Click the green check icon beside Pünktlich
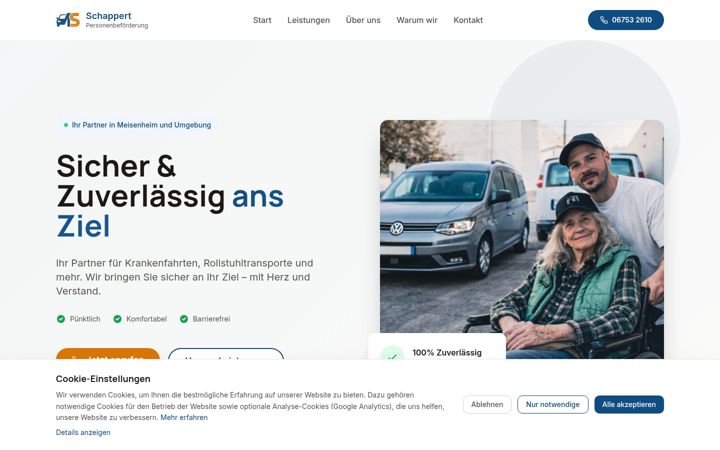 click(x=61, y=319)
